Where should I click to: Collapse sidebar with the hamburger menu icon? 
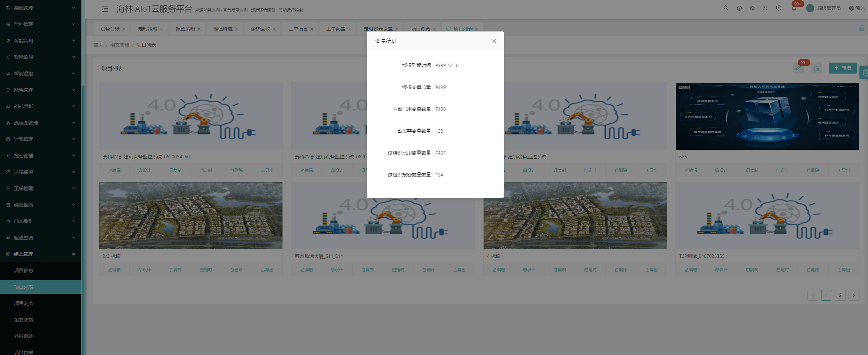(x=105, y=9)
